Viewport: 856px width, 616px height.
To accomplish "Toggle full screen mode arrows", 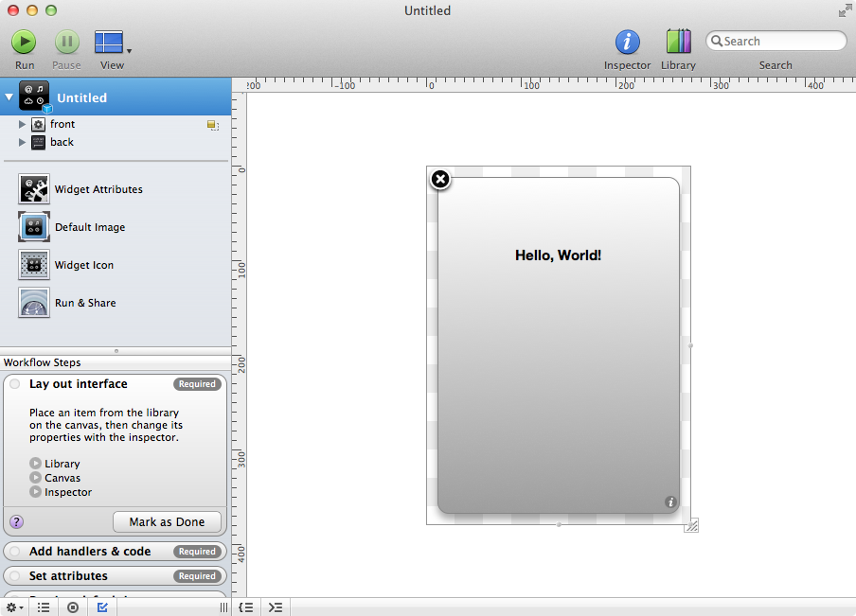I will pyautogui.click(x=845, y=10).
